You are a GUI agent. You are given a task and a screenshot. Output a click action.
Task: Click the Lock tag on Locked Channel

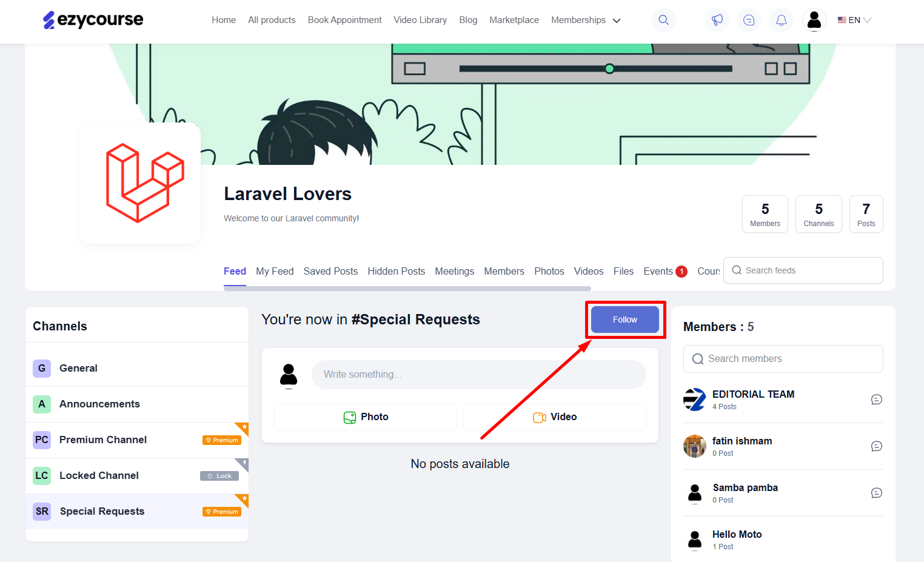219,476
